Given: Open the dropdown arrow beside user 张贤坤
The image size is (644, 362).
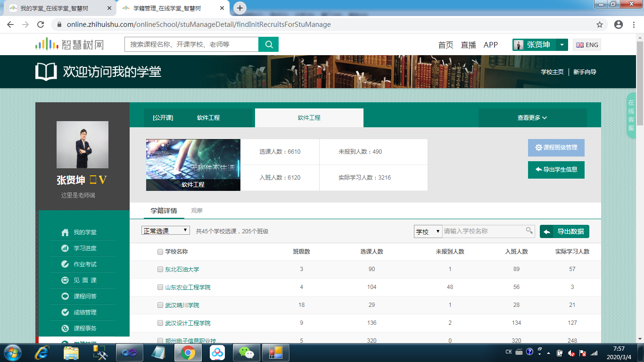Looking at the screenshot, I should point(561,45).
